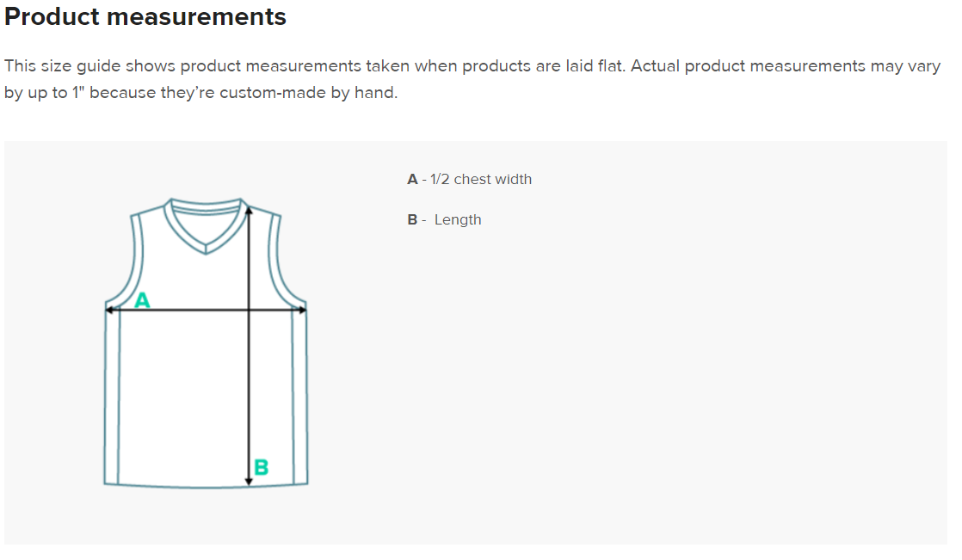This screenshot has width=962, height=560.
Task: Click the green letter A on the diagram
Action: coord(143,299)
